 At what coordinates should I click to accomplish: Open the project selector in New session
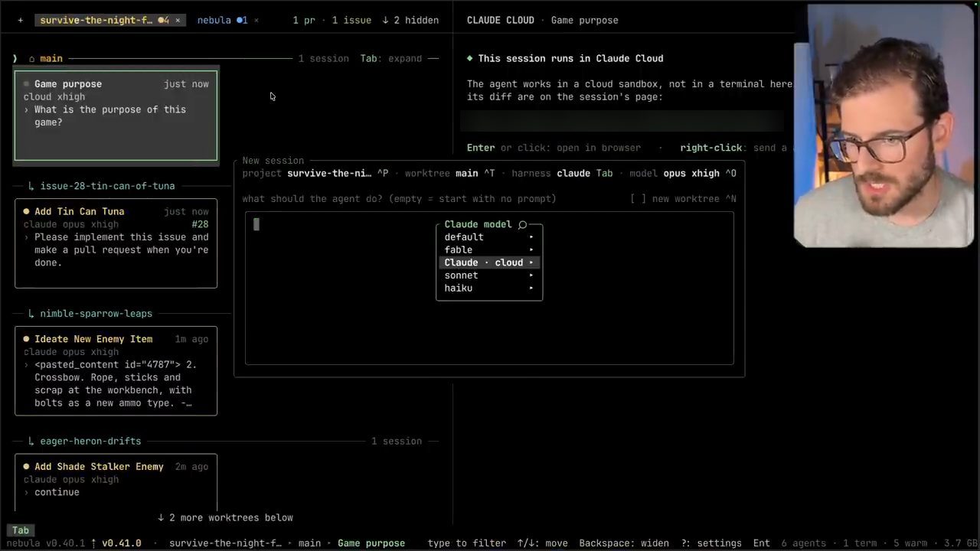click(x=315, y=174)
